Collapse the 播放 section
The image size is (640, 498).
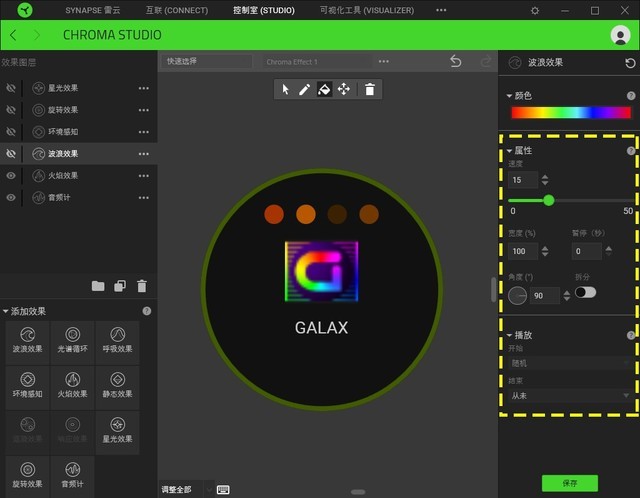point(509,335)
